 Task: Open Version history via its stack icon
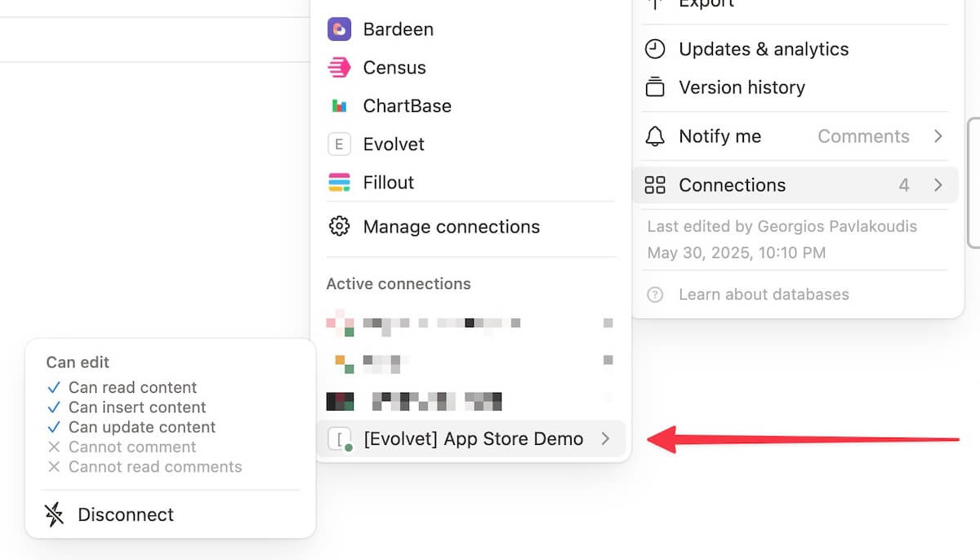click(x=655, y=87)
